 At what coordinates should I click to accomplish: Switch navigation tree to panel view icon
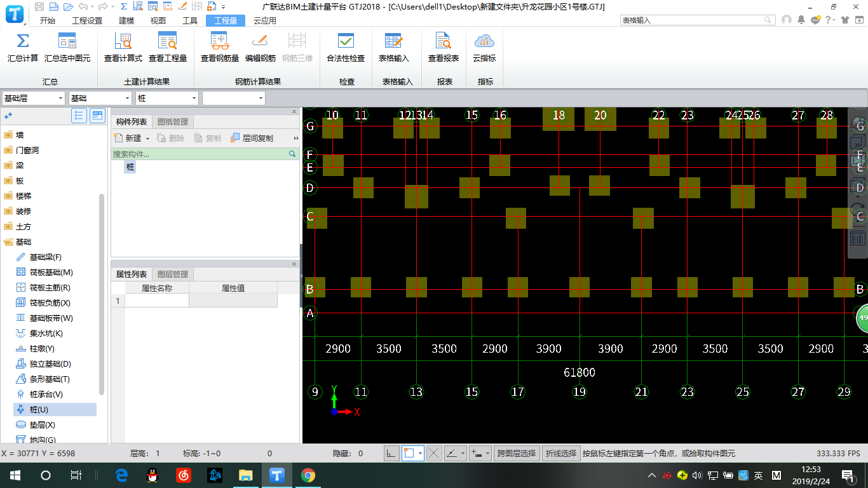tap(97, 115)
